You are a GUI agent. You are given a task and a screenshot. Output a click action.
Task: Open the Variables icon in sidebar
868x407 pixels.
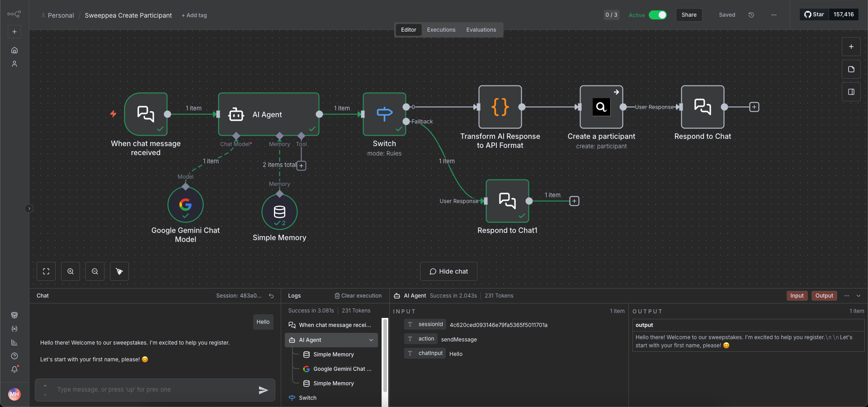pos(14,329)
